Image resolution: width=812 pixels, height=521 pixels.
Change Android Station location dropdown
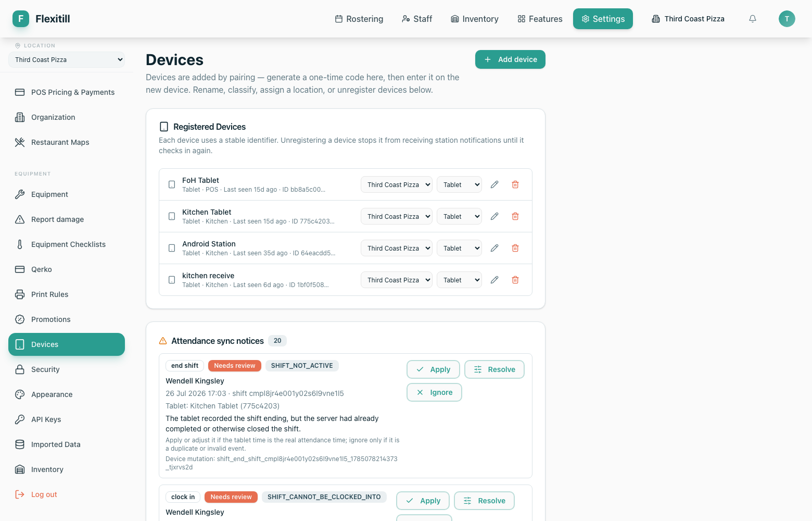pyautogui.click(x=397, y=248)
